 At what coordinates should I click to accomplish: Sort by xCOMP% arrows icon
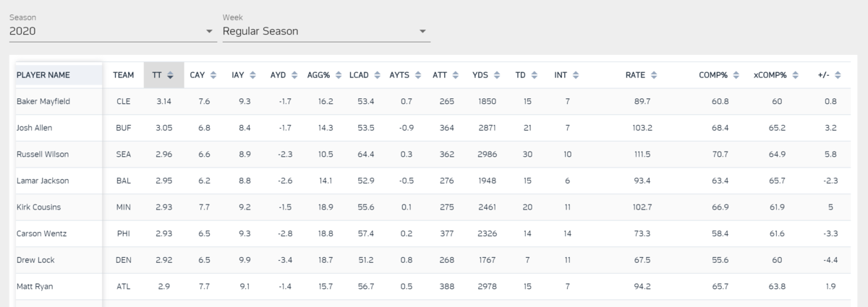click(795, 75)
